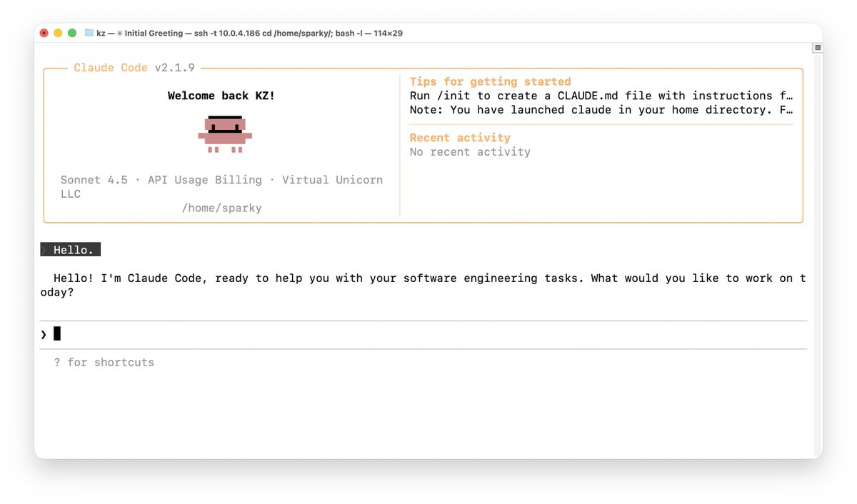Screen dimensions: 857x504
Task: Click the 'Claude Code v2.1.9' header text
Action: tap(134, 68)
